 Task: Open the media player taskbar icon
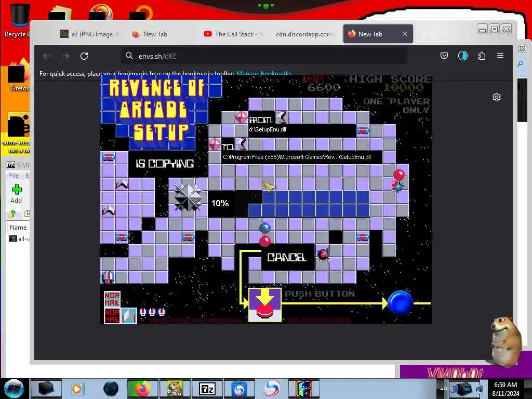77,389
